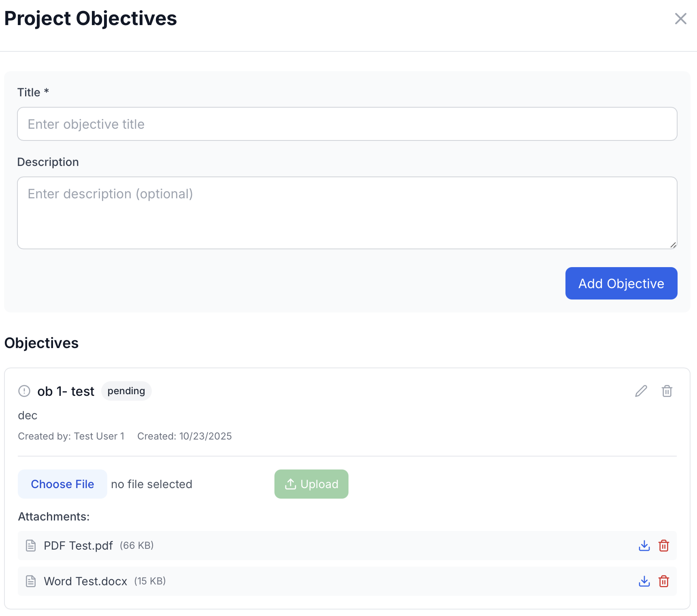
Task: Download the Word Test.docx attachment
Action: click(644, 581)
